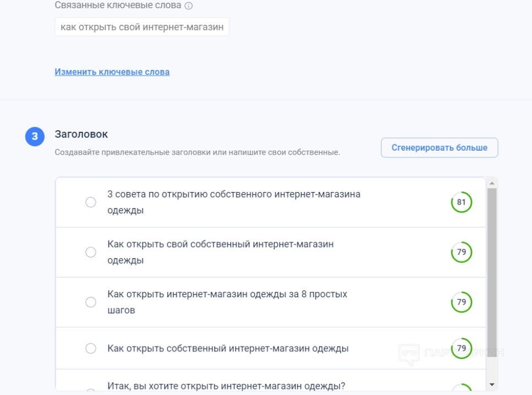This screenshot has width=532, height=395.
Task: Click the '3 совета по открытию' headline text
Action: pos(234,202)
